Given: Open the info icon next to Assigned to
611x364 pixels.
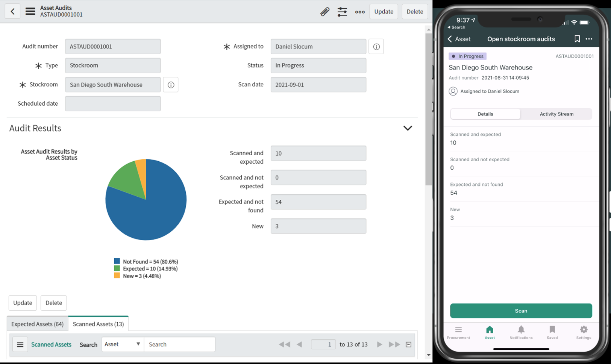Looking at the screenshot, I should [x=376, y=46].
